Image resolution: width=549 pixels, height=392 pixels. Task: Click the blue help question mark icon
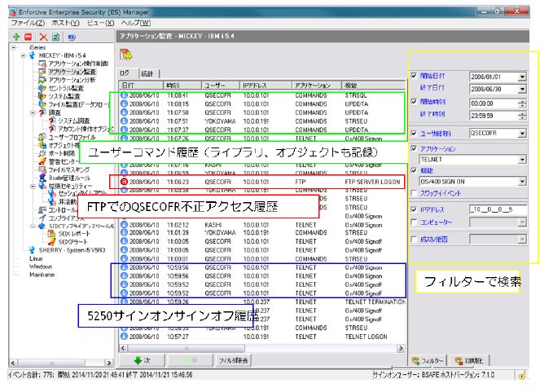coord(71,37)
